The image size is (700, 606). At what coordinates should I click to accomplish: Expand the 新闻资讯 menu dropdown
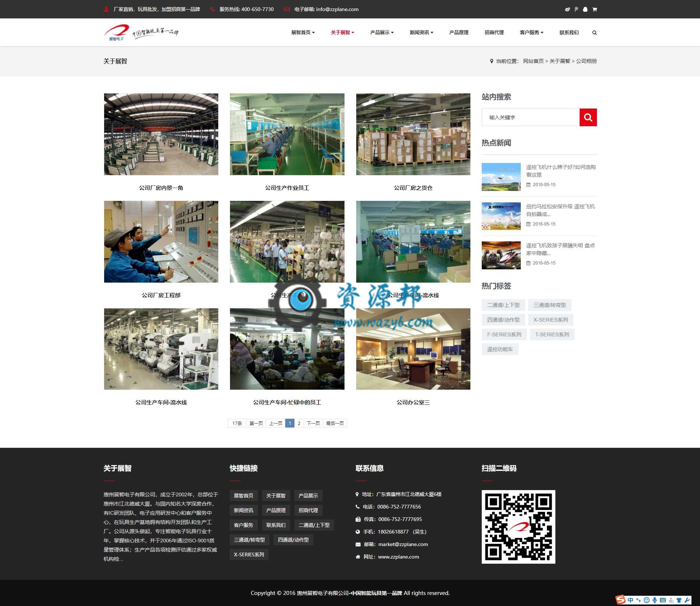(x=421, y=32)
